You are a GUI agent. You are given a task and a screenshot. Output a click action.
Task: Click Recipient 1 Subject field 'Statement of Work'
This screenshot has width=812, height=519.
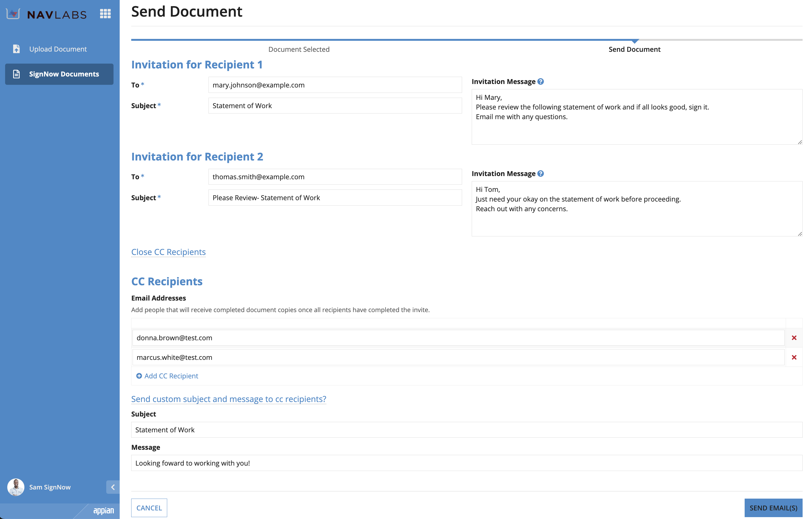point(335,105)
